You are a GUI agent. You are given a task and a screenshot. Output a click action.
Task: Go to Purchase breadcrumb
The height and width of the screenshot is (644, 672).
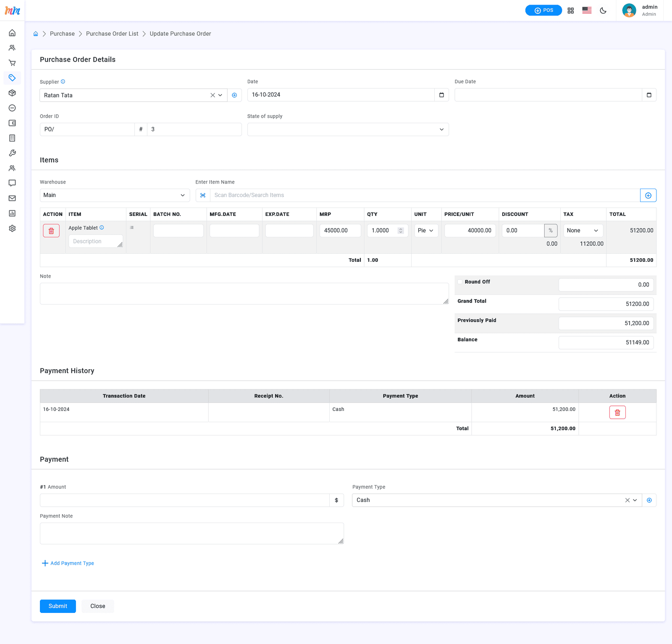(62, 34)
